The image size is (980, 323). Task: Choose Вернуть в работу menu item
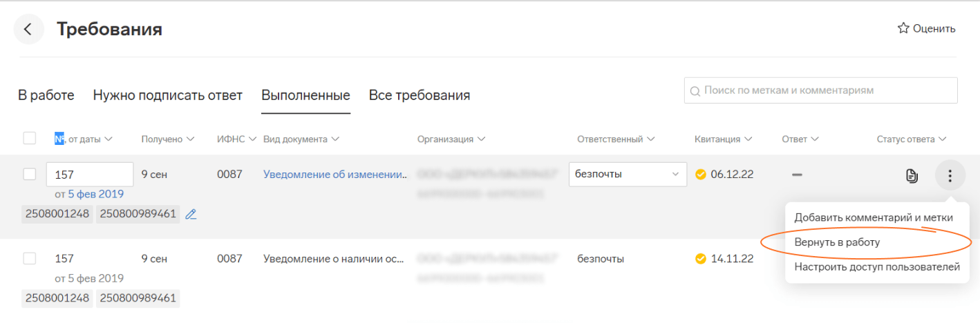click(837, 242)
